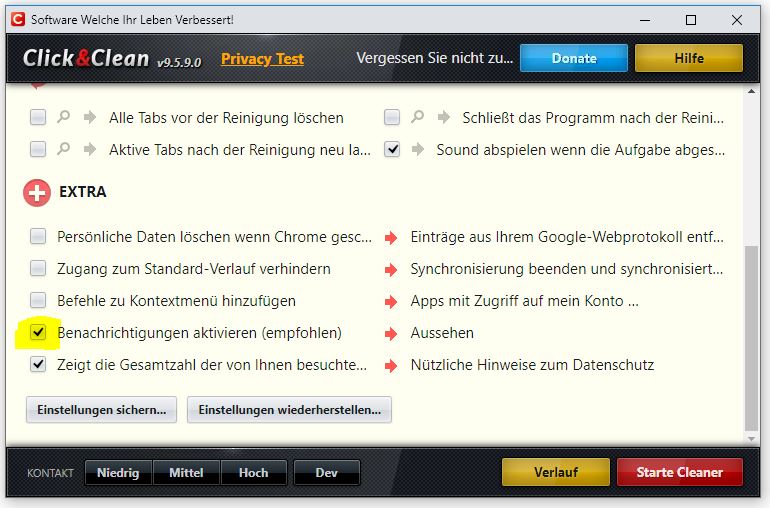770x508 pixels.
Task: Click the blue Donate button
Action: pos(574,58)
